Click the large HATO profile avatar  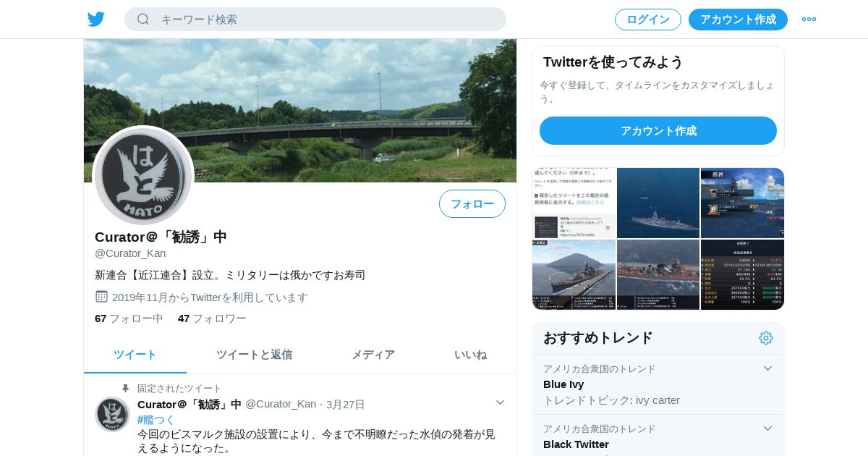tap(143, 176)
